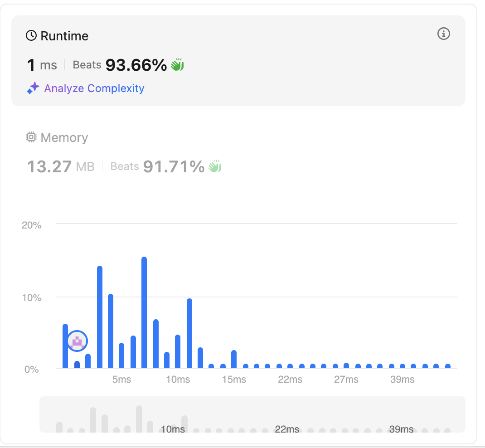This screenshot has width=485, height=448.
Task: Click the sparkle icon before Analyze Complexity
Action: tap(33, 88)
